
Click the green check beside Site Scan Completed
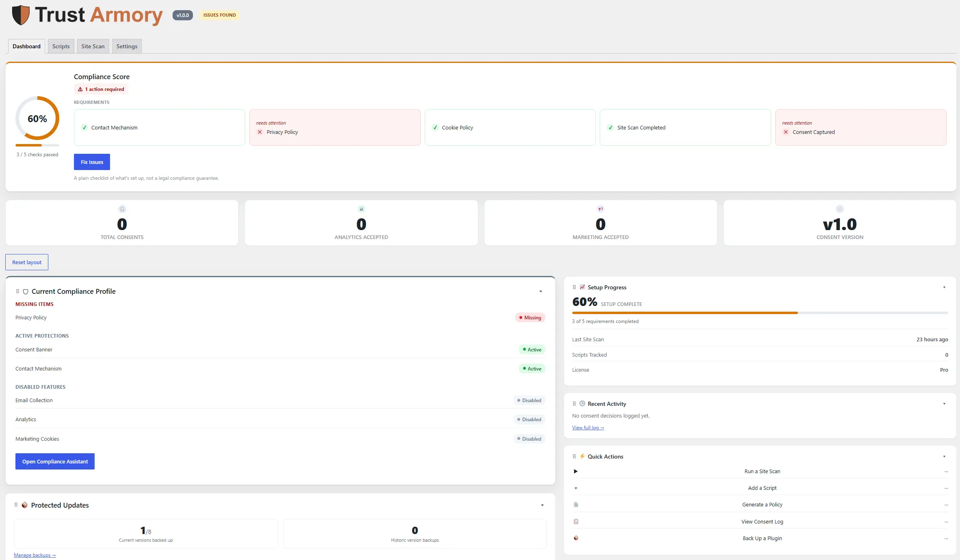click(x=610, y=127)
